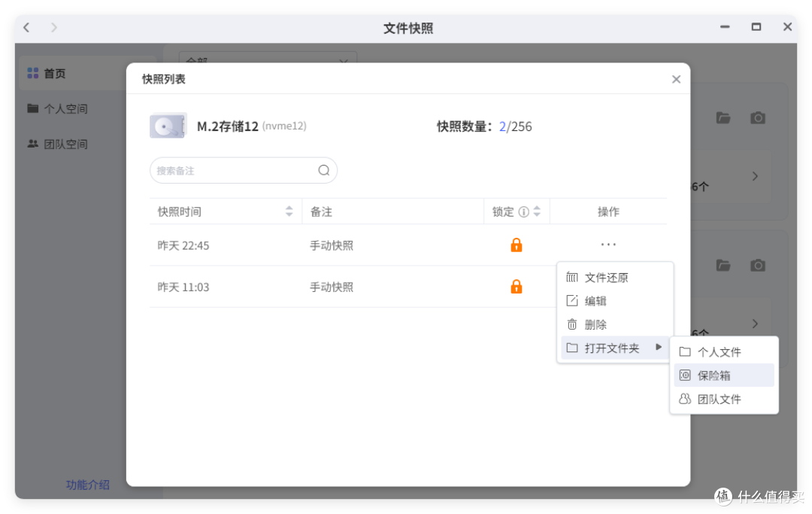812x514 pixels.
Task: Click 手动快照 note of 22:45 row
Action: click(x=332, y=245)
